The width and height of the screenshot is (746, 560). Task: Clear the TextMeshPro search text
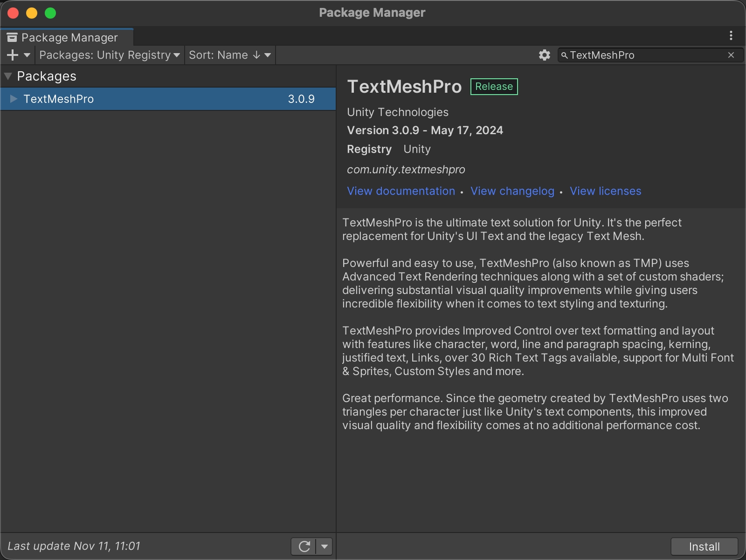[731, 55]
